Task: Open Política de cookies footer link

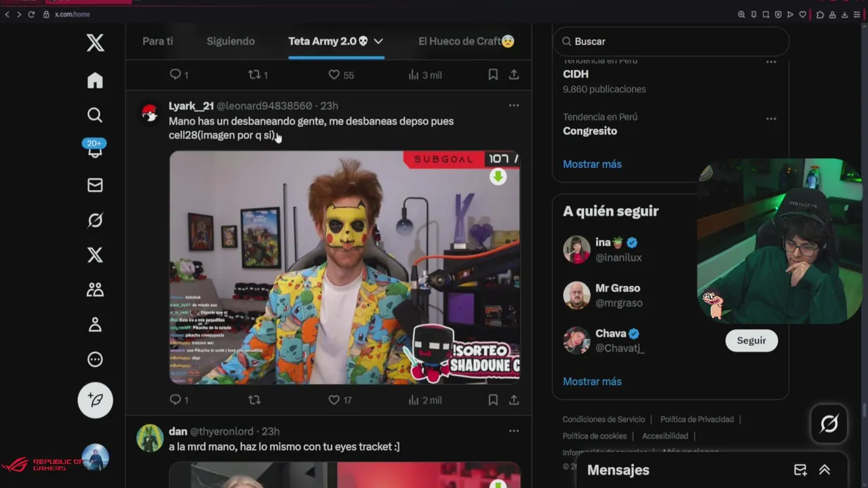Action: click(595, 436)
